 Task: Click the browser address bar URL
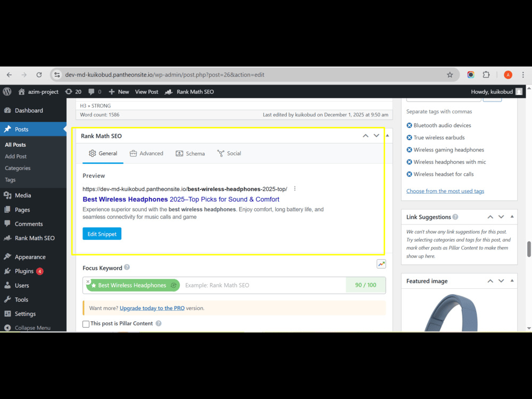pos(164,74)
